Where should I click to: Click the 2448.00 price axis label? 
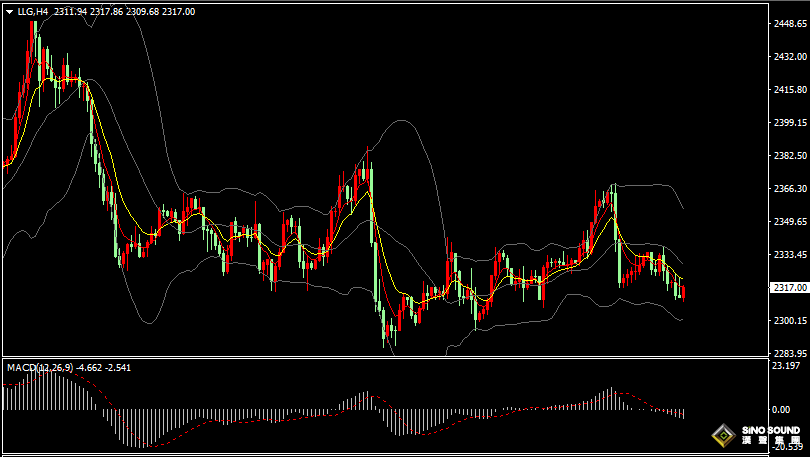pyautogui.click(x=790, y=24)
